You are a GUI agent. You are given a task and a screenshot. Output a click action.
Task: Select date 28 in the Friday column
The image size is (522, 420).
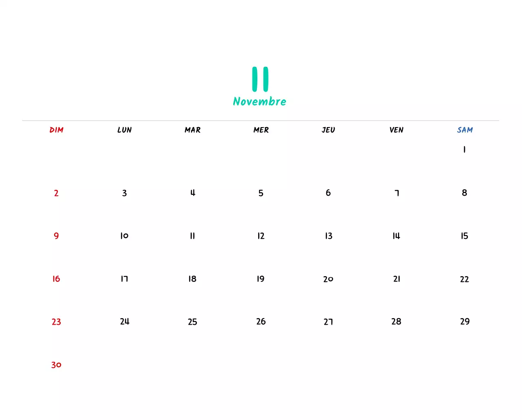(396, 321)
